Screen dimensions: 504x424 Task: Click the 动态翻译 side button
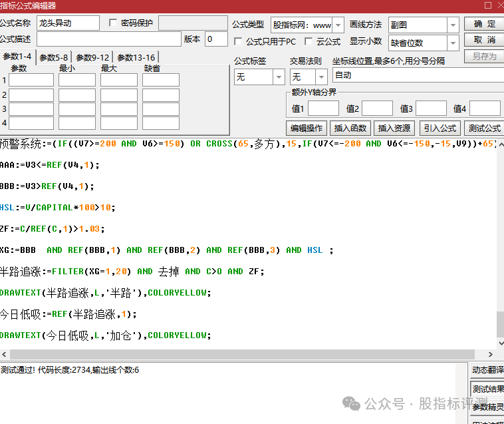[487, 370]
